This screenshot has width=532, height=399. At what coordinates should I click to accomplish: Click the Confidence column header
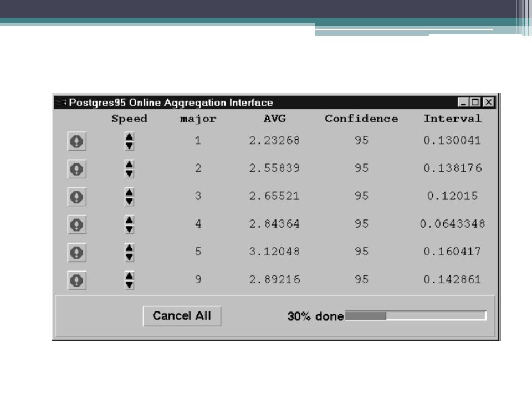pos(361,119)
